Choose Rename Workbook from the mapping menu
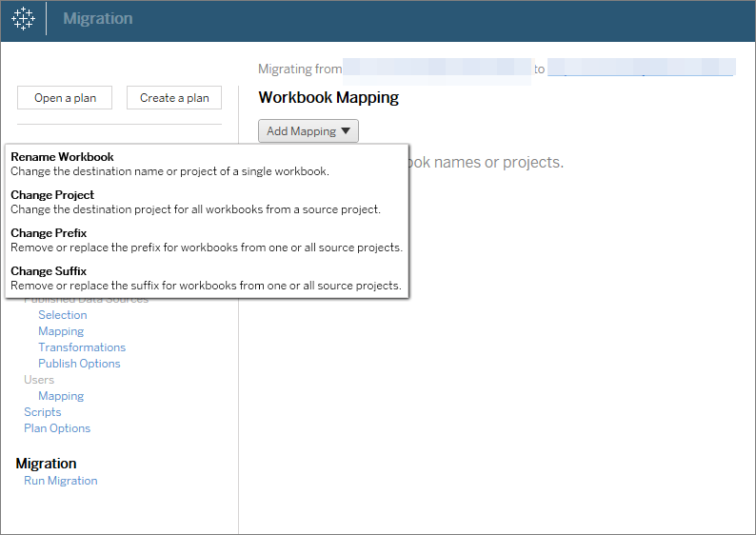The width and height of the screenshot is (756, 535). (x=62, y=157)
